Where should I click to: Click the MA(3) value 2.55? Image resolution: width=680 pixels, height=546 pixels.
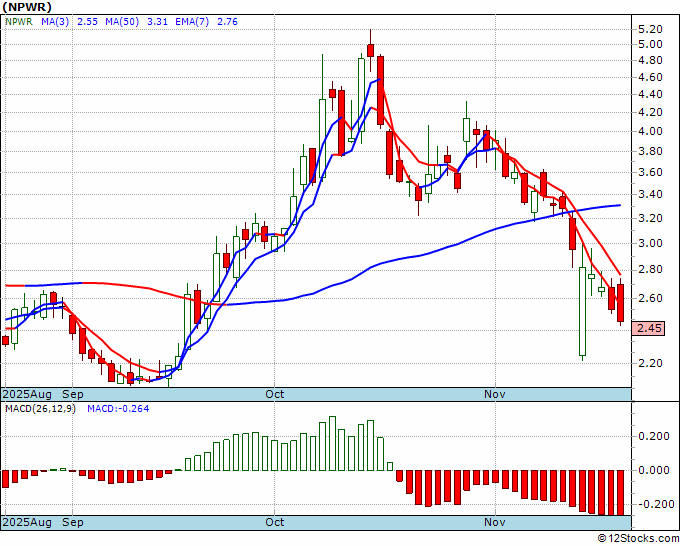pos(87,21)
